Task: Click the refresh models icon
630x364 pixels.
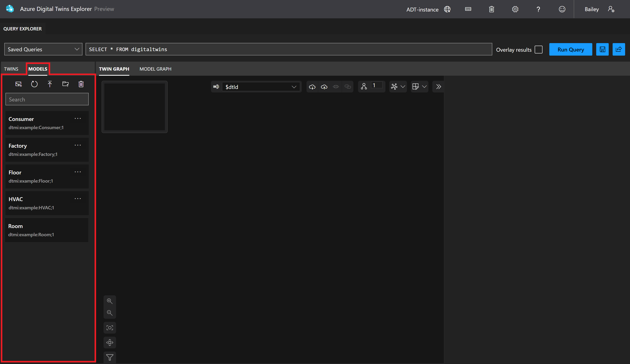Action: tap(34, 84)
